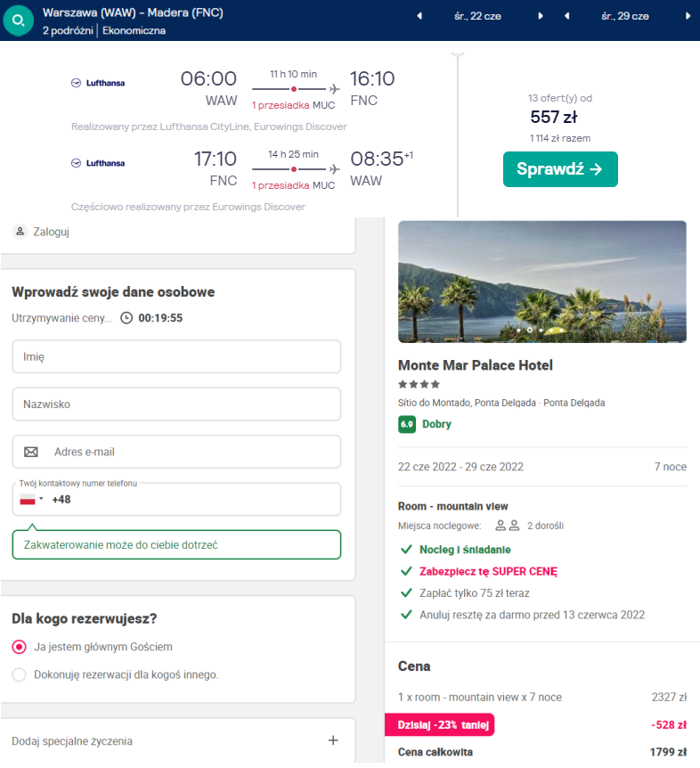Go to previous return date arrow
The height and width of the screenshot is (768, 700).
click(567, 16)
